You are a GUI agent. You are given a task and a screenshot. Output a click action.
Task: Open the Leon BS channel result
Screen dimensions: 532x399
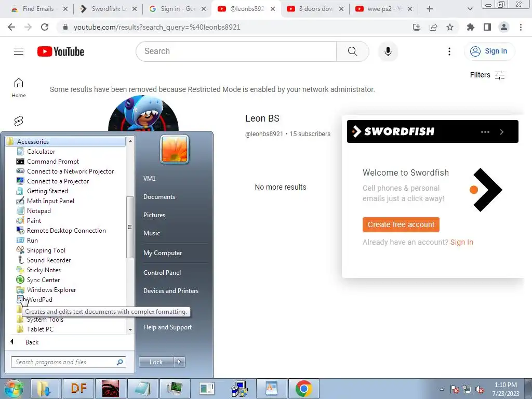tap(262, 118)
